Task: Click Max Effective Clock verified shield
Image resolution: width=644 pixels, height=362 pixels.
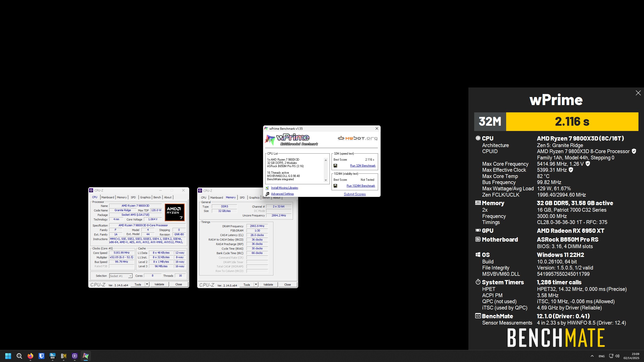Action: coord(571,170)
